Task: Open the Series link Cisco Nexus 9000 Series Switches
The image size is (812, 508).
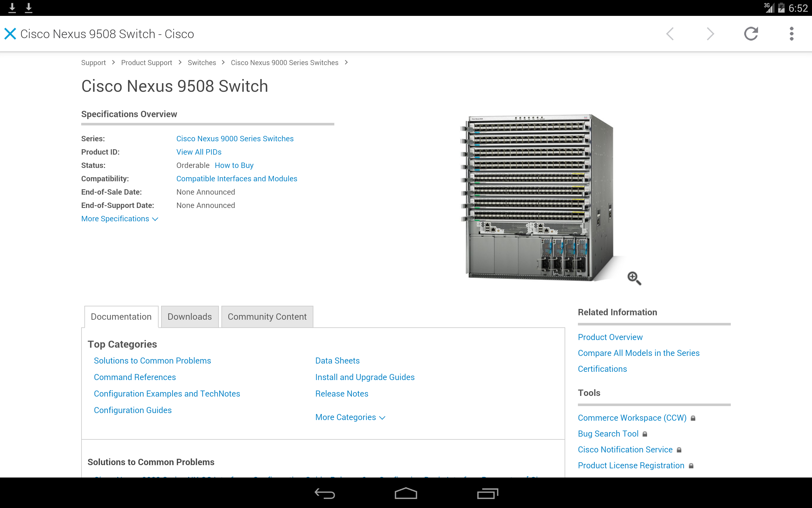Action: coord(235,139)
